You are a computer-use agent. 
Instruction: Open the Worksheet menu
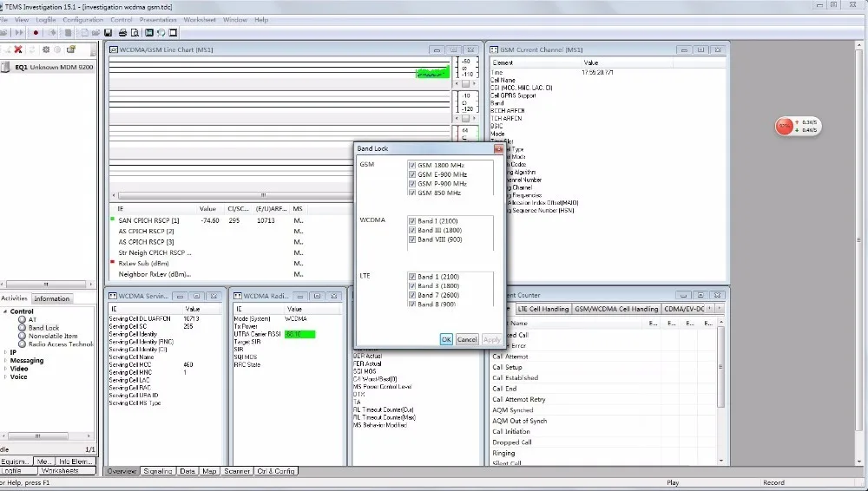click(200, 19)
